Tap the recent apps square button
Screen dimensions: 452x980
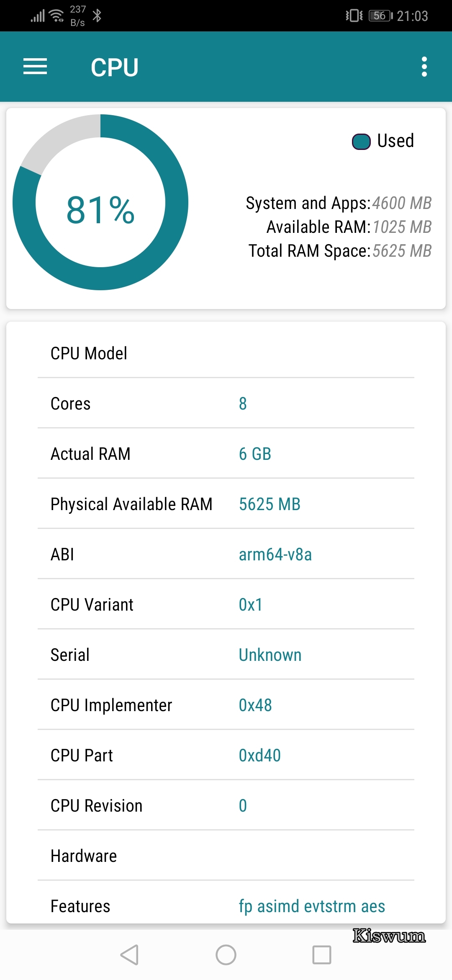322,955
